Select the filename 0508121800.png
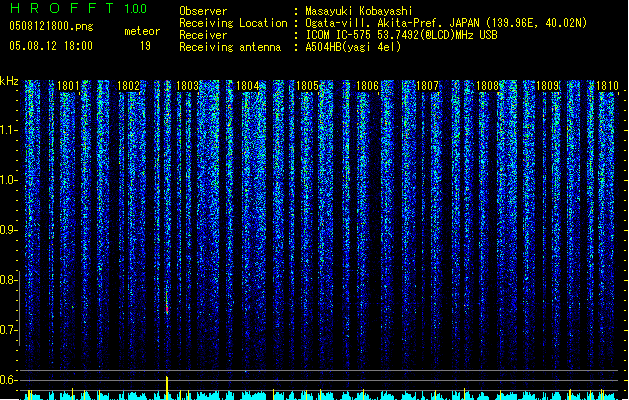This screenshot has height=400, width=629. (x=51, y=26)
